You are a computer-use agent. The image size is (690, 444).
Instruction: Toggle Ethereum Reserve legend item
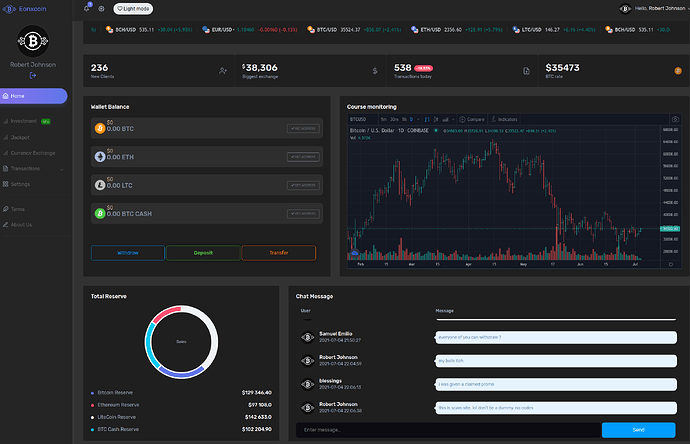pyautogui.click(x=115, y=405)
